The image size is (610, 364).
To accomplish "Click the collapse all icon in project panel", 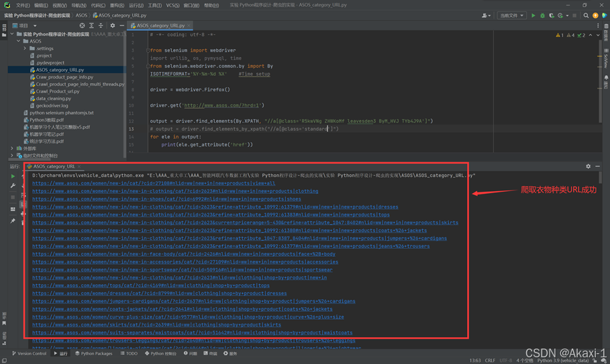I will [x=101, y=25].
